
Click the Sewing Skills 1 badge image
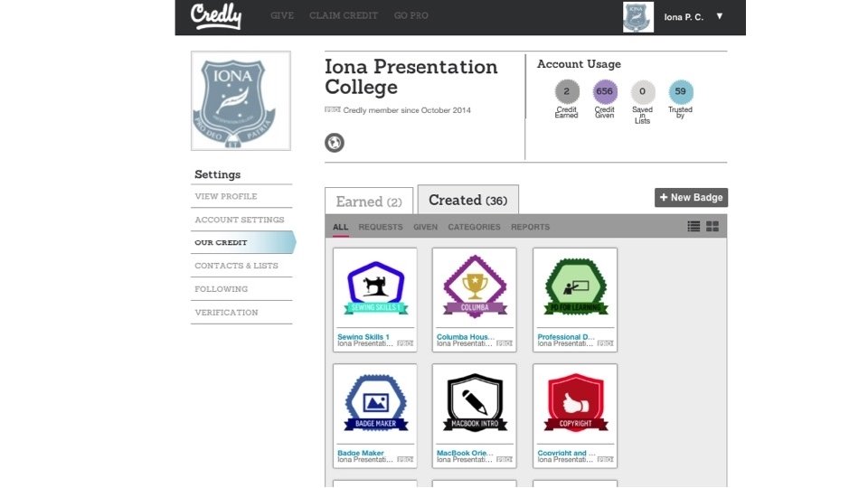click(x=375, y=288)
